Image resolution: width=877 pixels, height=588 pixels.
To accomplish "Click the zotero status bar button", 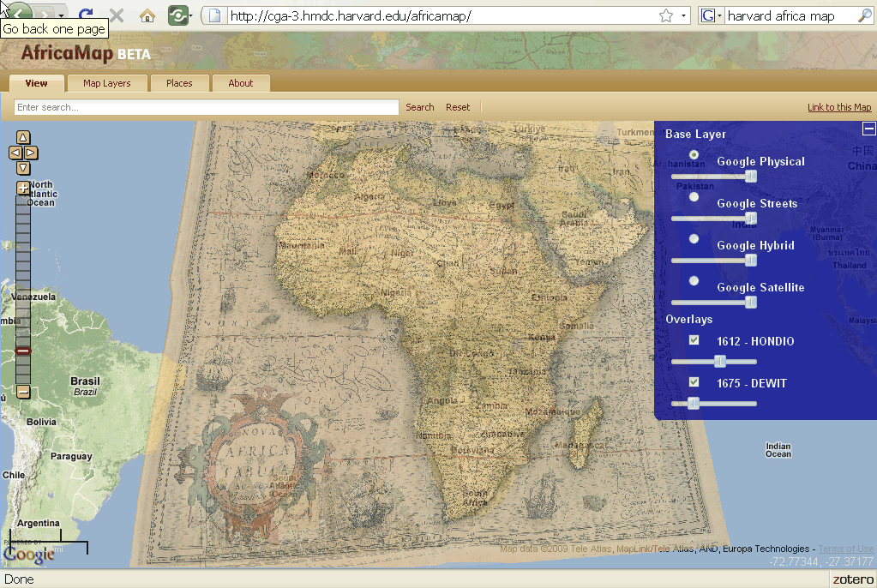I will [853, 579].
